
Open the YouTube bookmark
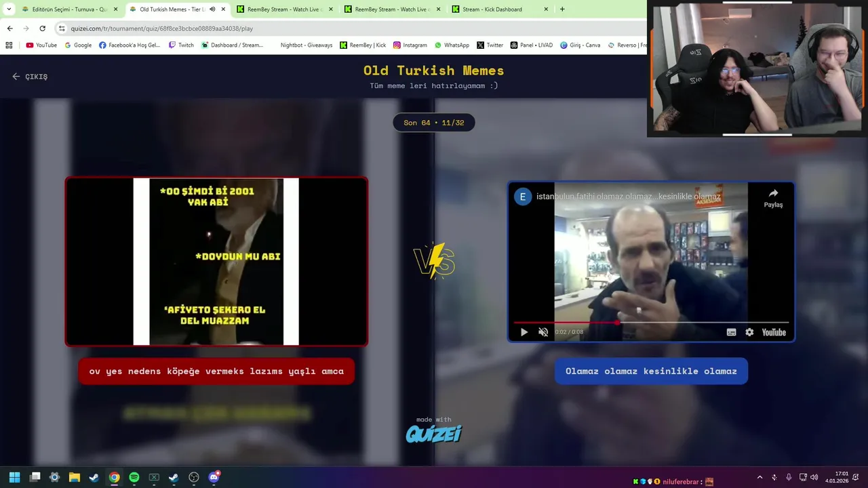click(x=41, y=45)
